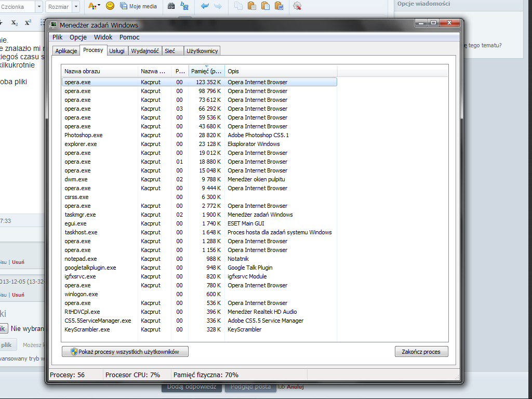Redo with the faded right arrow

pyautogui.click(x=218, y=6)
